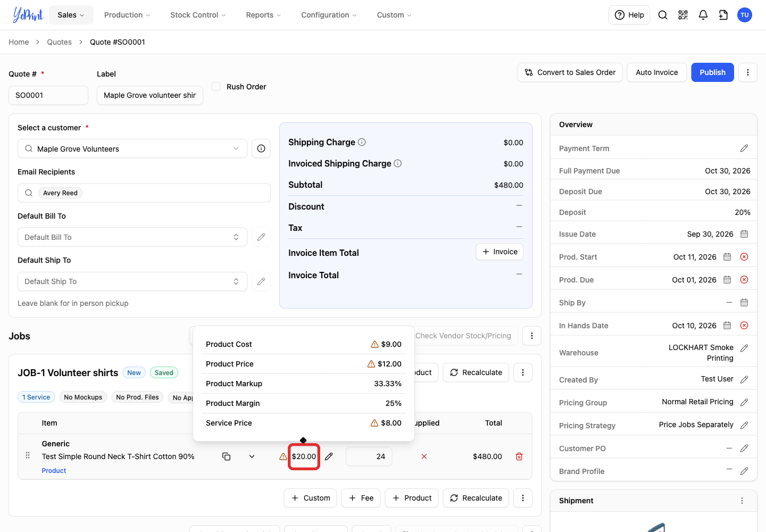Click the quantity field showing 24

pyautogui.click(x=369, y=456)
